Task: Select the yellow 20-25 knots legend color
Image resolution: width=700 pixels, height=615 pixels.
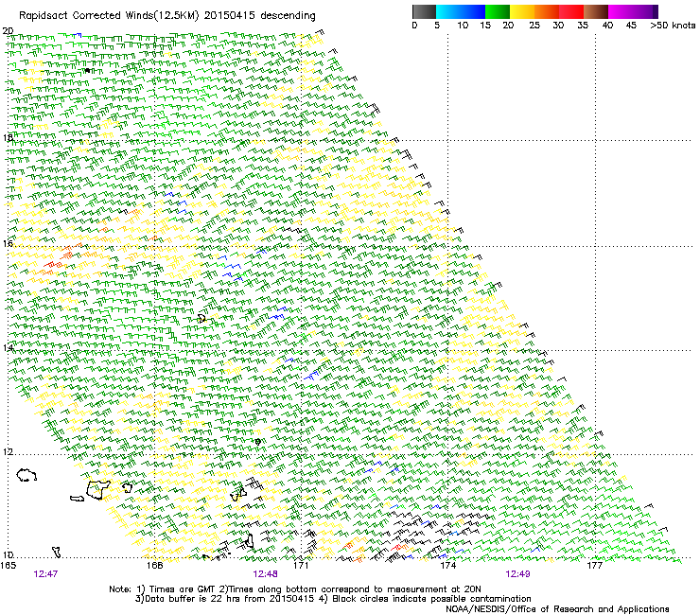Action: pos(522,11)
